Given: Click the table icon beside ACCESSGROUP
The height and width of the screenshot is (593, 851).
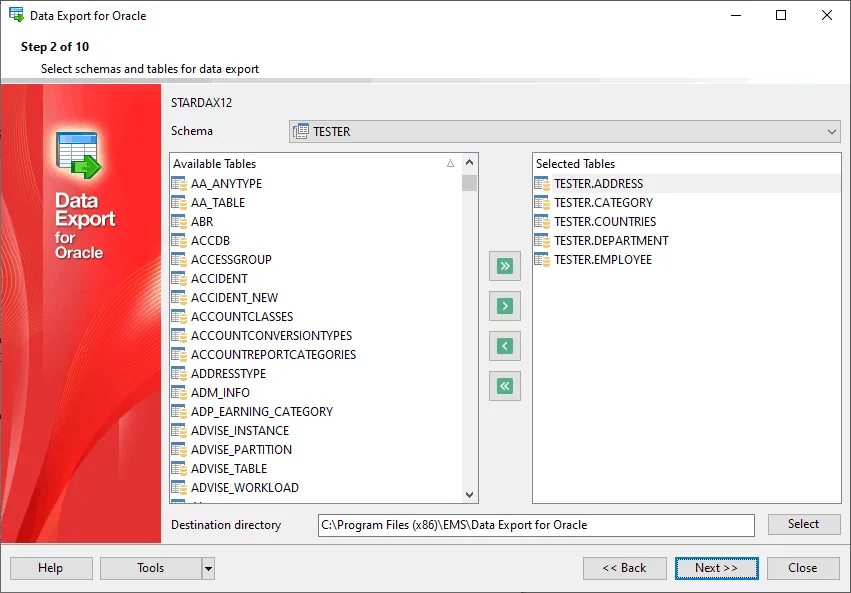Looking at the screenshot, I should [179, 260].
